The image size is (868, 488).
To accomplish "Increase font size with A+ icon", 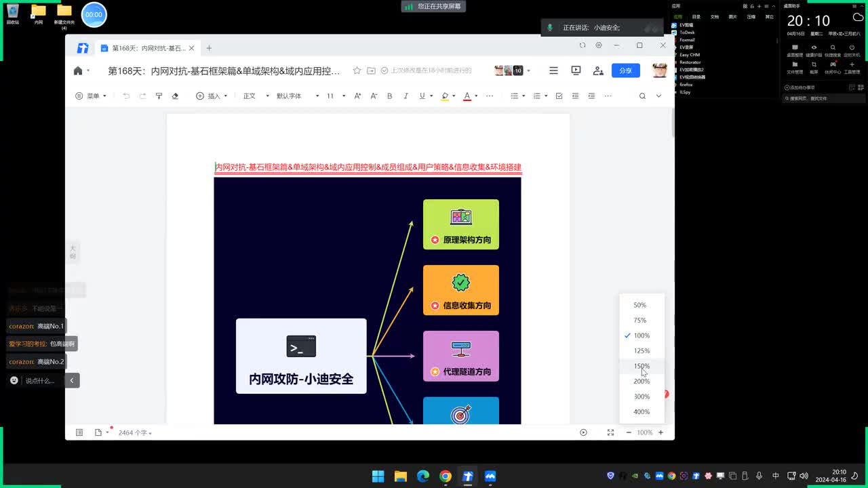I will 358,96.
